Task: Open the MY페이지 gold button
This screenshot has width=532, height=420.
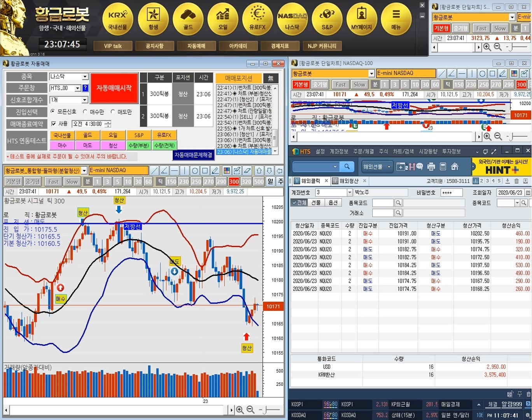Action: tap(362, 19)
